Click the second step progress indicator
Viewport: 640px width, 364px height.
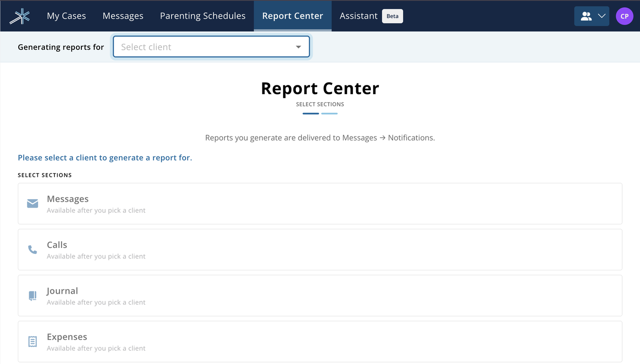point(329,113)
